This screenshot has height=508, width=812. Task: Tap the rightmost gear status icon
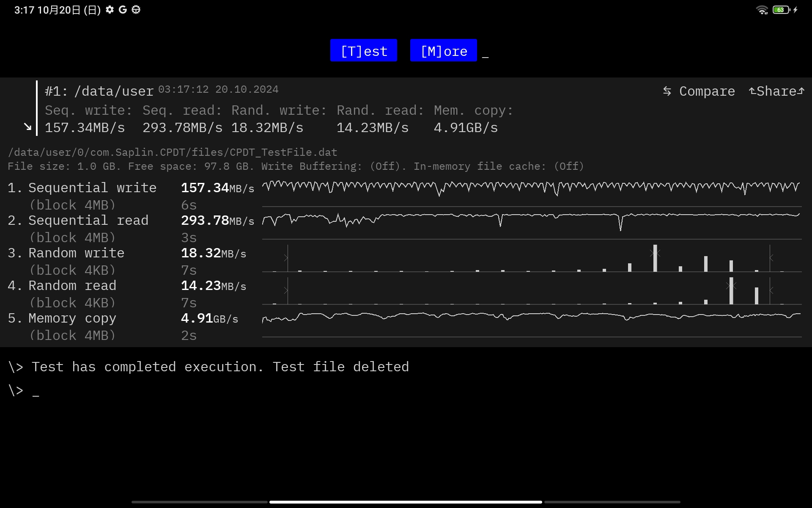click(x=136, y=10)
